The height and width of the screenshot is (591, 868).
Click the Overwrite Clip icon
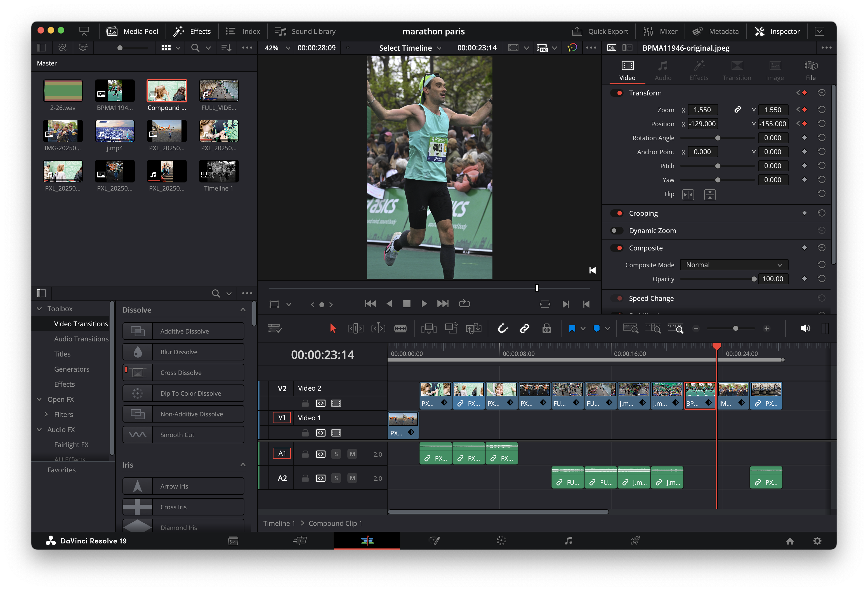click(451, 329)
